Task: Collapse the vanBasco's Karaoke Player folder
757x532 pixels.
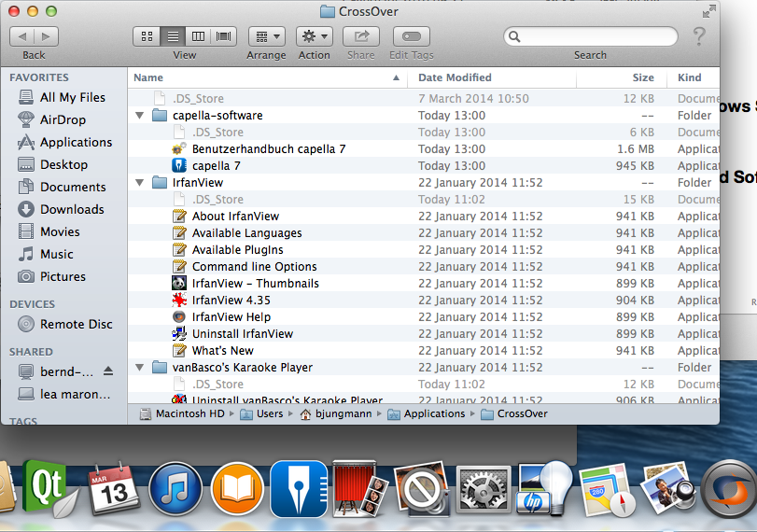Action: (140, 368)
